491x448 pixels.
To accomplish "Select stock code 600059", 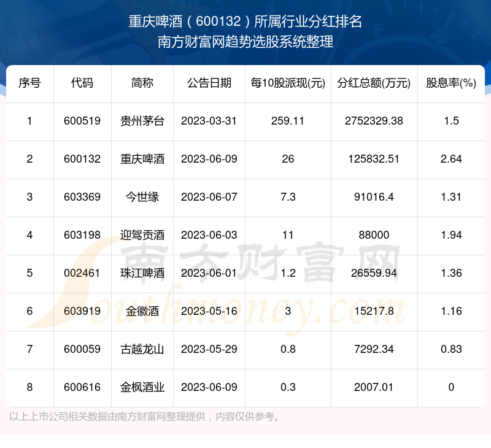I will pyautogui.click(x=82, y=349).
